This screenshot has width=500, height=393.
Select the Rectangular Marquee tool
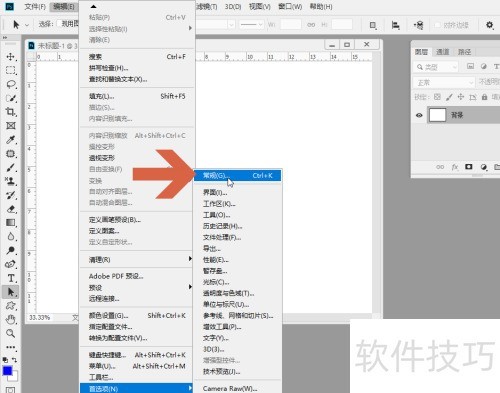pyautogui.click(x=11, y=70)
